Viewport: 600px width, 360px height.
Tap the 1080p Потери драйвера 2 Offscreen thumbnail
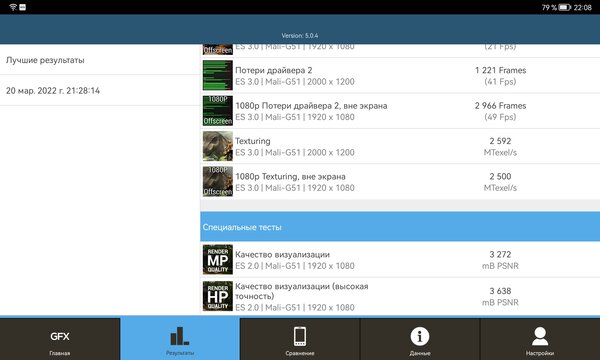point(218,111)
